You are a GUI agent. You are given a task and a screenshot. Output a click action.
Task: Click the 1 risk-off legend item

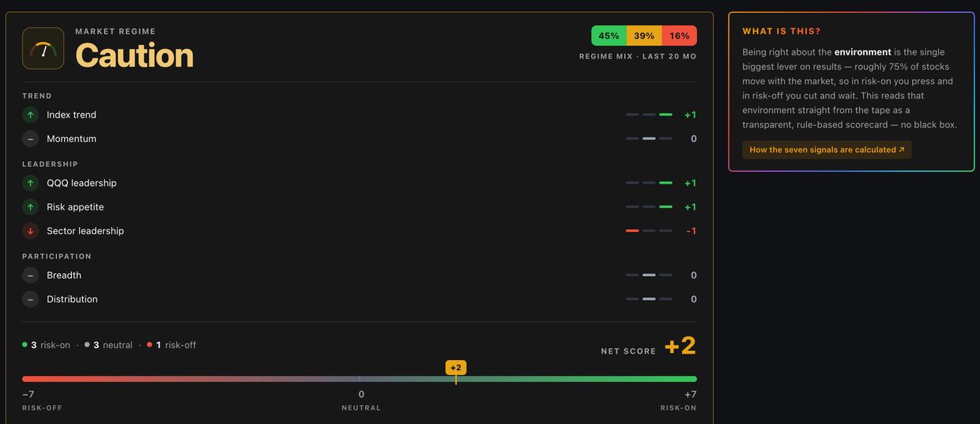171,345
